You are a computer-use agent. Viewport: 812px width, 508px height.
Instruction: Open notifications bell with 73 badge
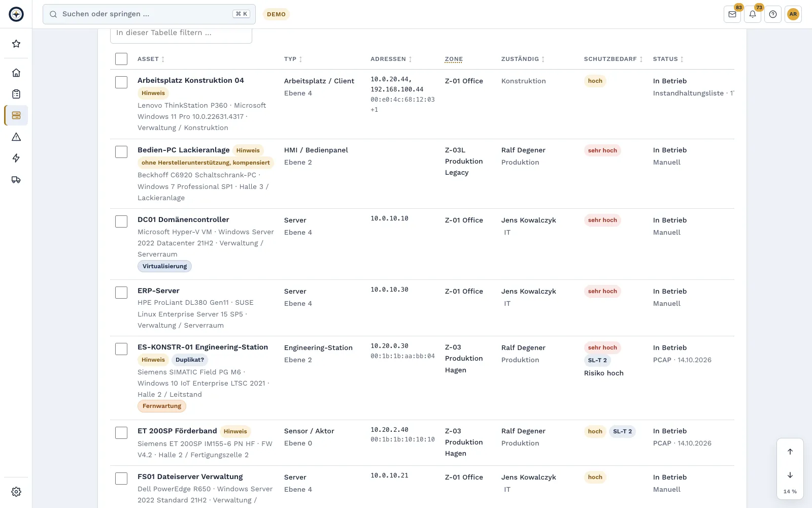[753, 14]
